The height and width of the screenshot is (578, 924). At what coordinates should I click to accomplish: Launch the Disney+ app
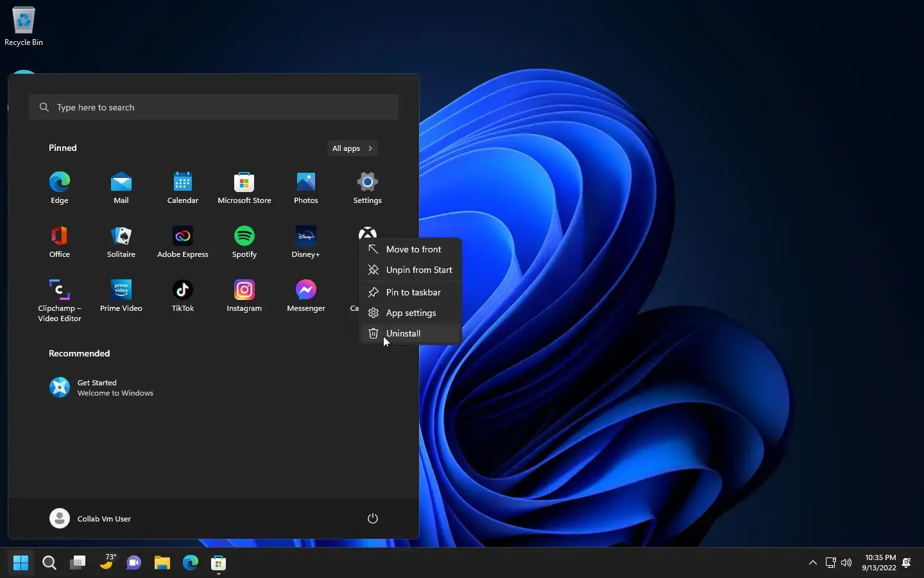coord(306,241)
